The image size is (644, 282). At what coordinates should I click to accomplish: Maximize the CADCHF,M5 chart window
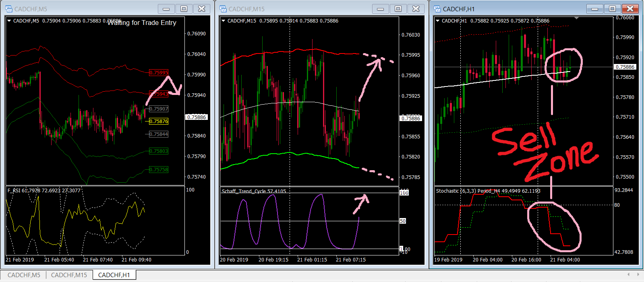184,9
